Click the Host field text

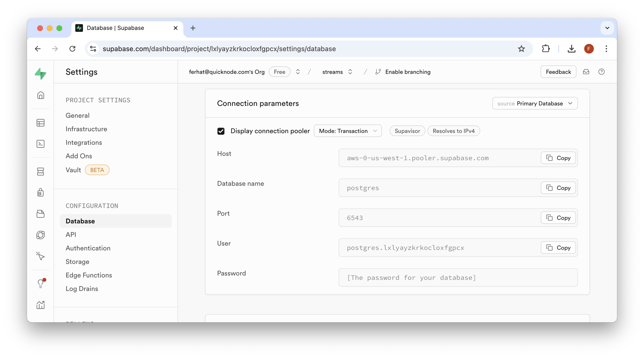click(x=418, y=158)
